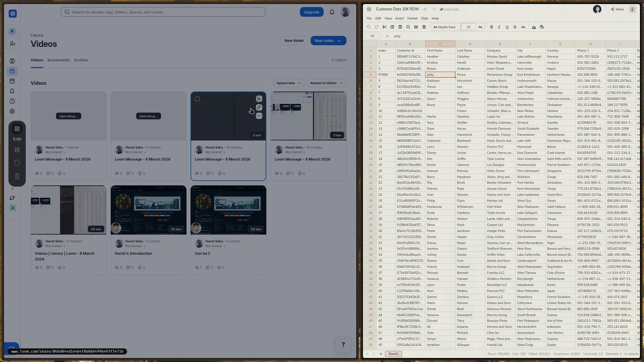
Task: Open the View menu in spreadsheet
Action: coord(388,18)
